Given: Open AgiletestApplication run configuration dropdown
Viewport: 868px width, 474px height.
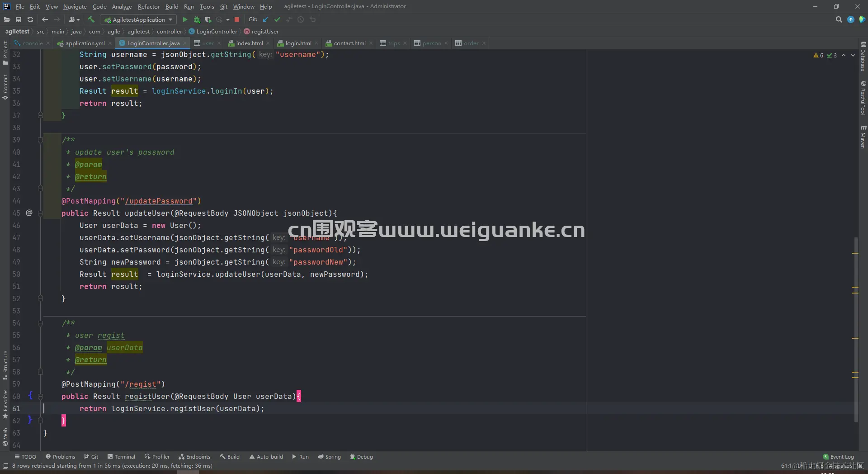Looking at the screenshot, I should click(x=139, y=19).
